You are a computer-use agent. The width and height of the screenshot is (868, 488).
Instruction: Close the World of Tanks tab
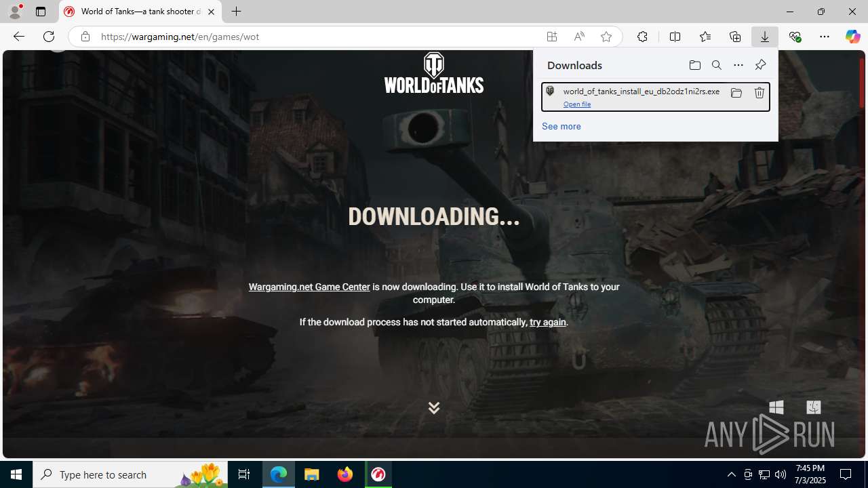(x=211, y=12)
